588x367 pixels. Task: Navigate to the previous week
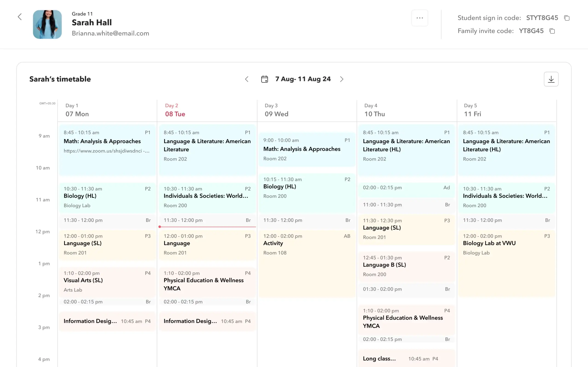pyautogui.click(x=247, y=79)
